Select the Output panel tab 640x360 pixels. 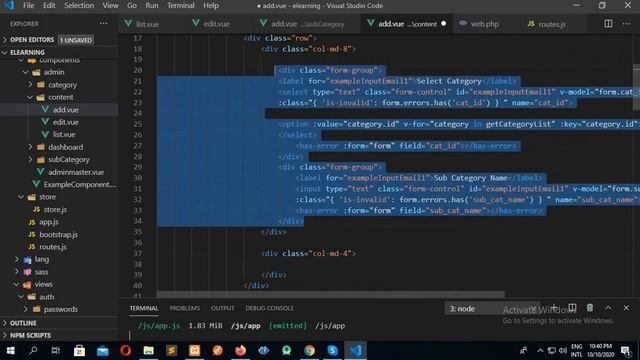222,308
